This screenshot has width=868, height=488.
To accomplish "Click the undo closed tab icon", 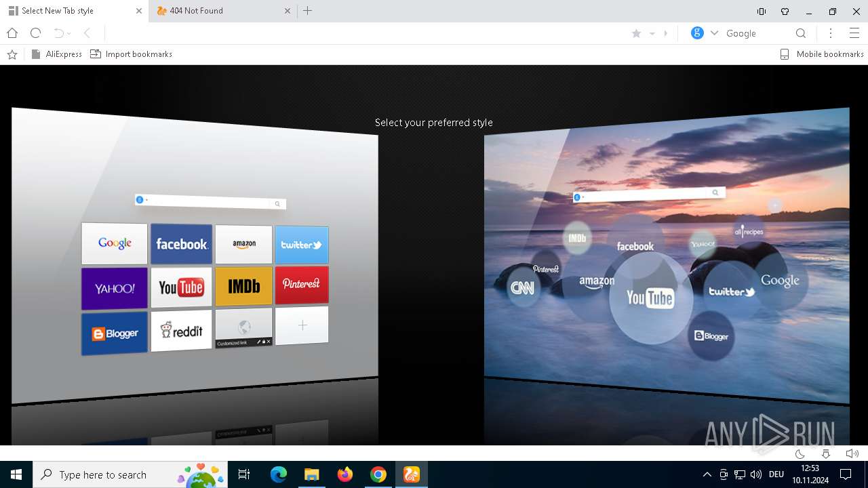I will [x=58, y=33].
